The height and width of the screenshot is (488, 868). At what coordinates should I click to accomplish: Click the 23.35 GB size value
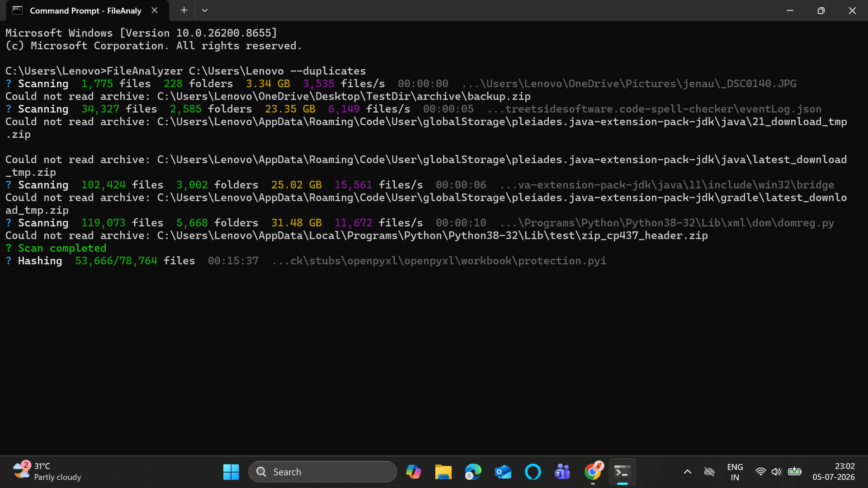290,109
